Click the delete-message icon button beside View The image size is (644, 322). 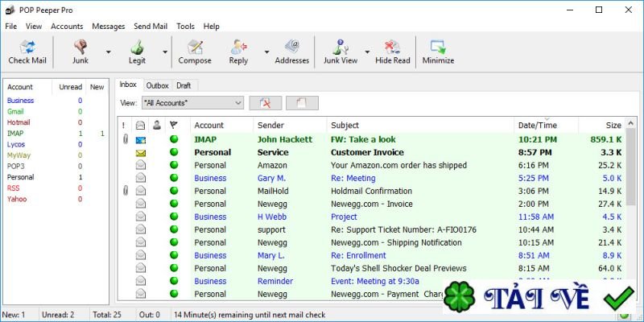point(266,103)
